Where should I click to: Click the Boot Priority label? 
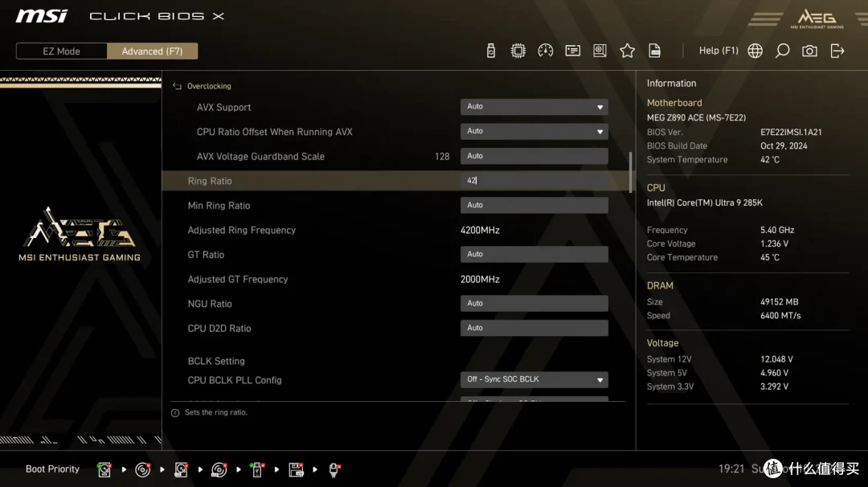tap(52, 469)
